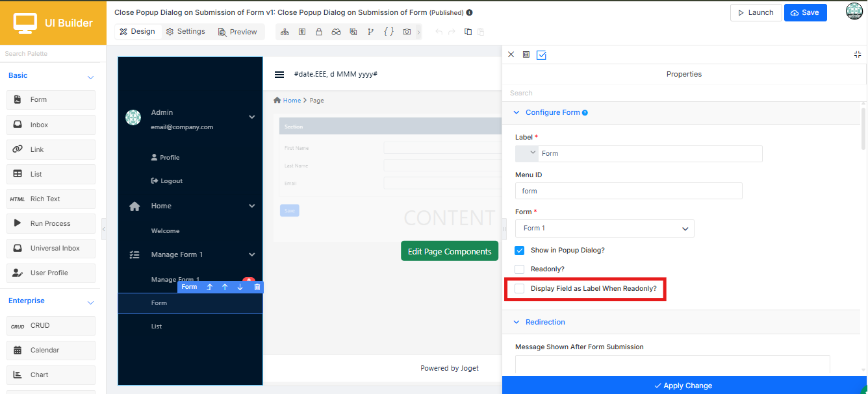
Task: Collapse the properties panel with the corner icon
Action: tap(858, 55)
